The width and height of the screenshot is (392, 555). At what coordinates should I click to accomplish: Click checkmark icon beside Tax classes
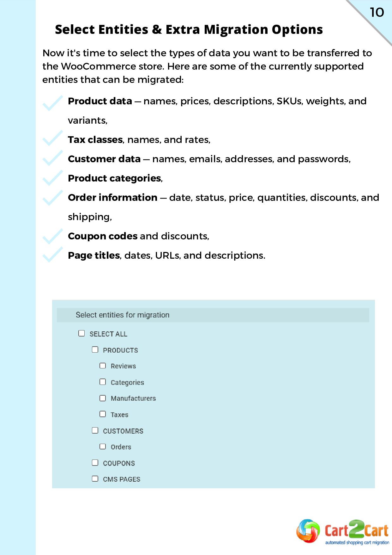tap(53, 138)
